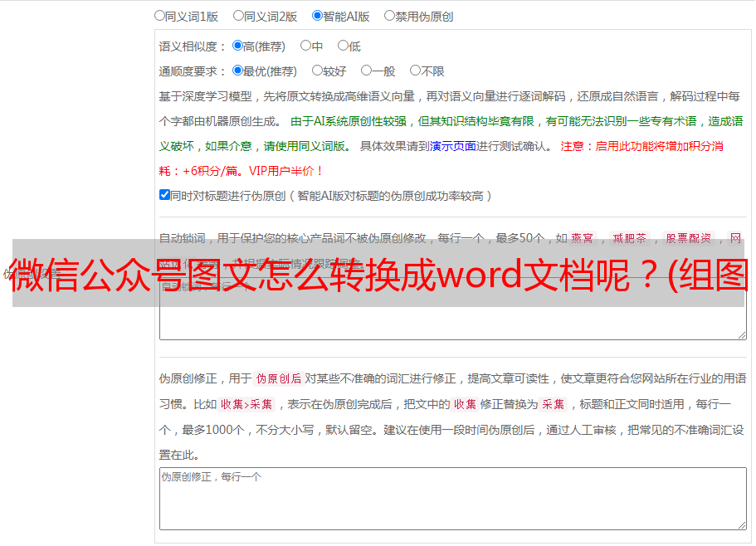Grab the 伪原创修正 textarea resize handle
The image size is (756, 546).
click(741, 524)
